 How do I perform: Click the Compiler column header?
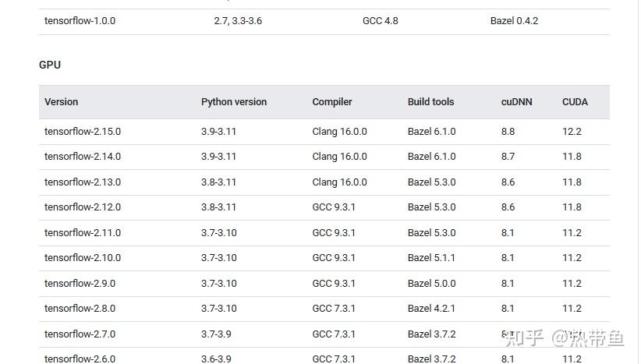(x=332, y=102)
